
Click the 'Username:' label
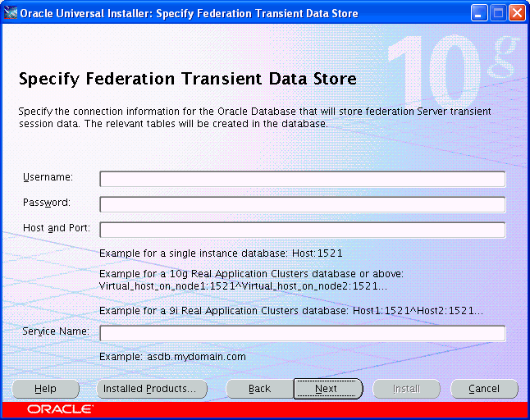pos(48,177)
